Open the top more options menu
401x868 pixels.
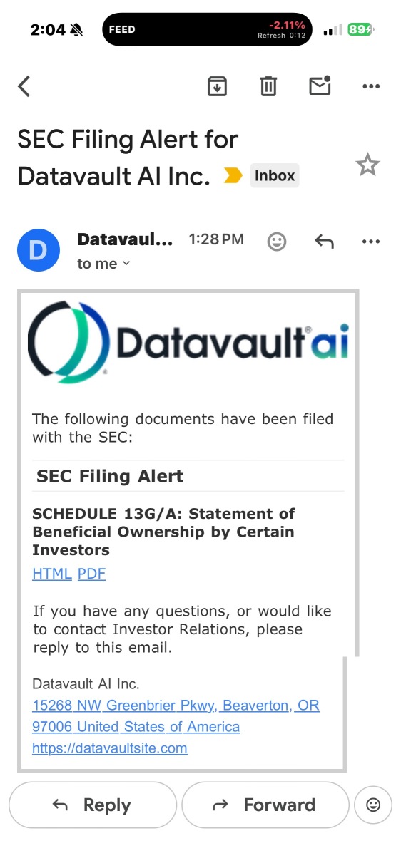(371, 86)
